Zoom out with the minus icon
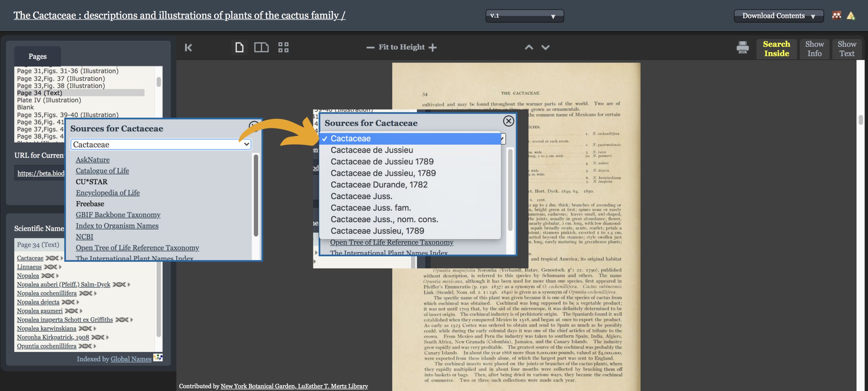Viewport: 868px width, 391px height. click(x=370, y=48)
